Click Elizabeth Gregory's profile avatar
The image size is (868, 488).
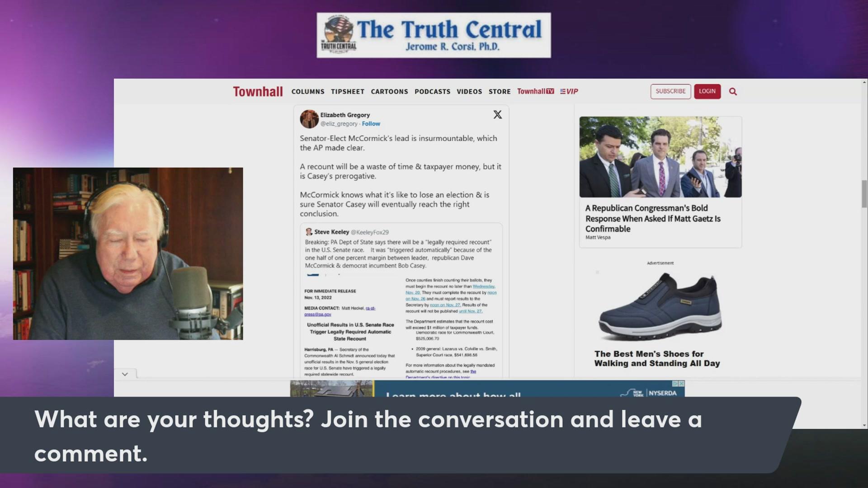(x=309, y=119)
